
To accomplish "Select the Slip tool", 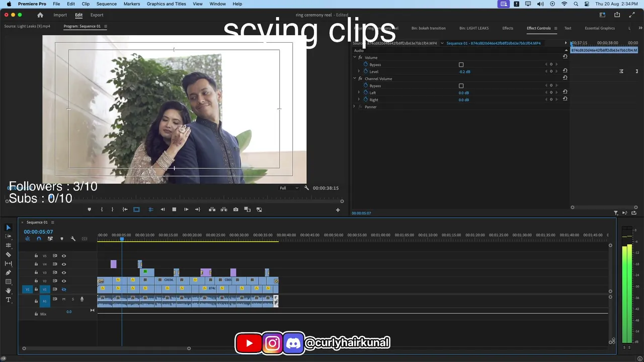I will (8, 263).
